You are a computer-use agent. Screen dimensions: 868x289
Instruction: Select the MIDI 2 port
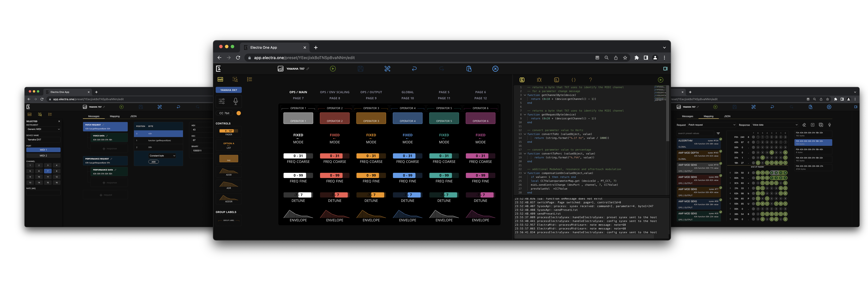(x=43, y=155)
